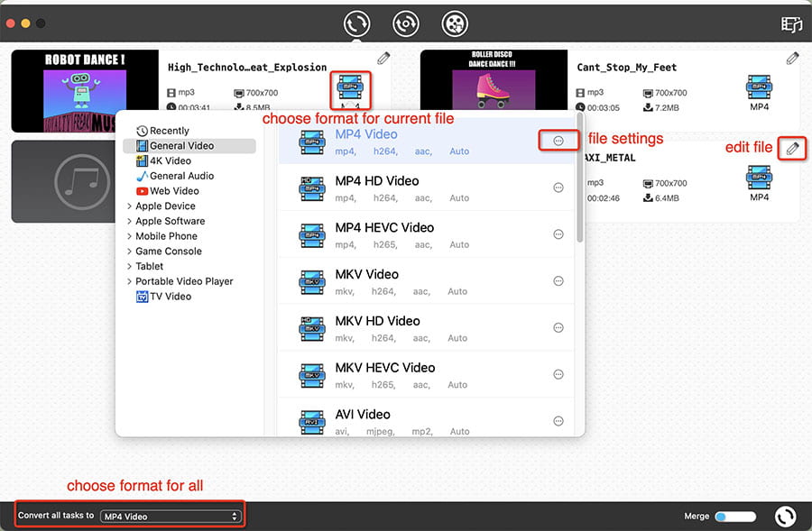This screenshot has height=531, width=812.
Task: Select the MKV HEVC Video format icon
Action: 311,375
